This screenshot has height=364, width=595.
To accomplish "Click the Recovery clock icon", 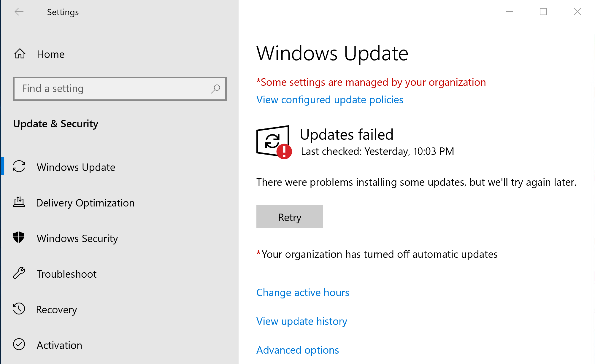I will [x=19, y=309].
